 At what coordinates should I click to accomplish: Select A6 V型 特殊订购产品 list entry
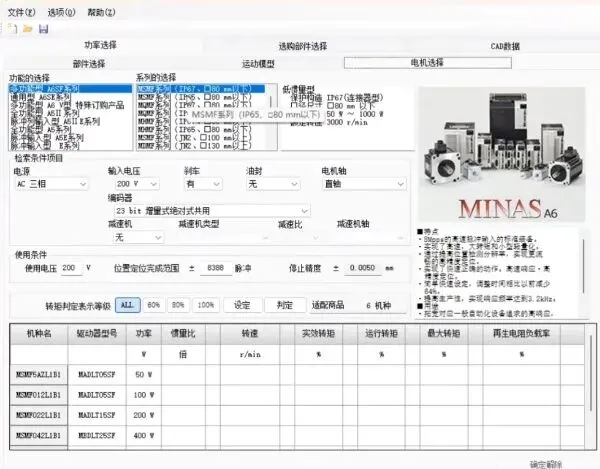click(x=70, y=105)
